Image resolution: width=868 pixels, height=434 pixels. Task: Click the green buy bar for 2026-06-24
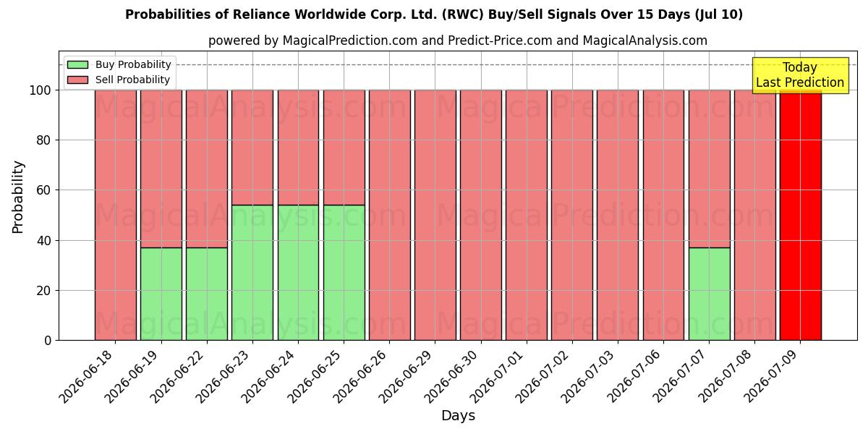pyautogui.click(x=298, y=273)
